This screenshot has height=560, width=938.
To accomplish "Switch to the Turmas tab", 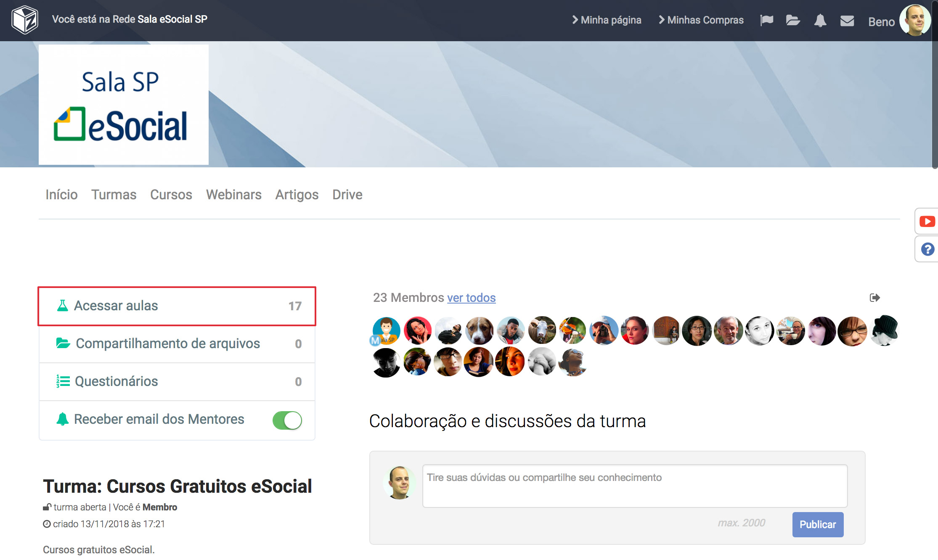I will (x=114, y=195).
